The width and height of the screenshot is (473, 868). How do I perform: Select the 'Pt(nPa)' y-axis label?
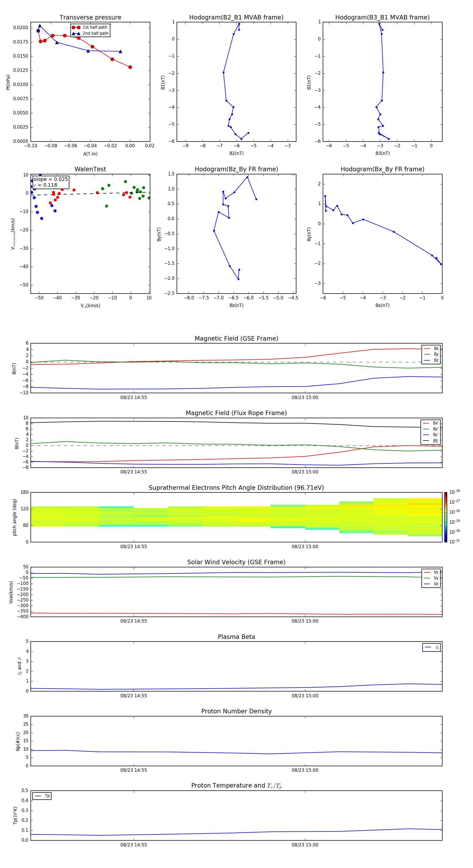point(8,82)
